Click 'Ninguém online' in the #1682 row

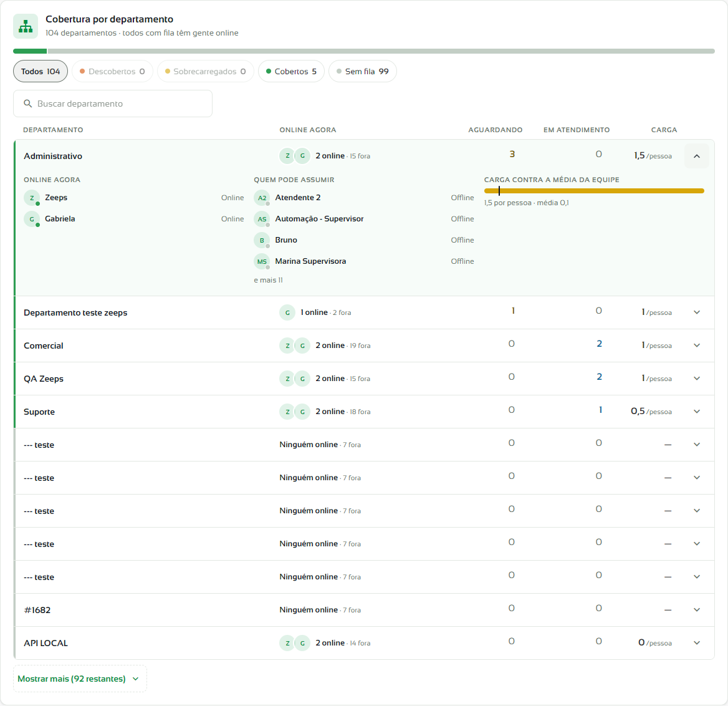point(309,610)
